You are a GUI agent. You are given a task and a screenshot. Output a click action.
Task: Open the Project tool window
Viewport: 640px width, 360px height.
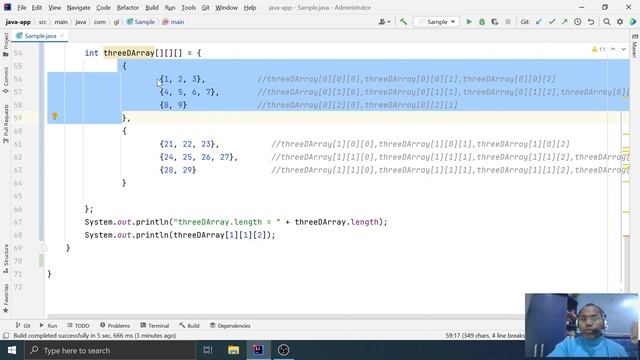(x=6, y=44)
